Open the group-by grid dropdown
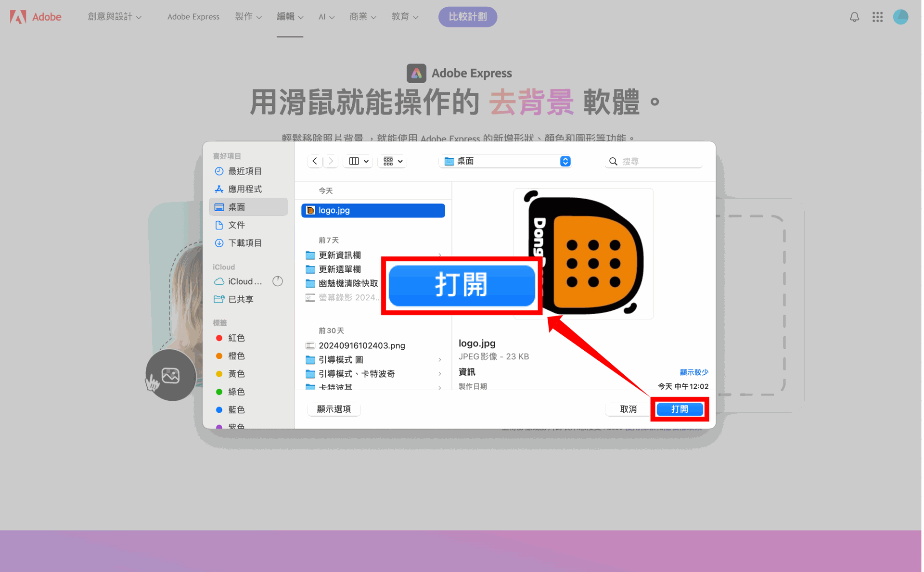924x572 pixels. point(393,161)
